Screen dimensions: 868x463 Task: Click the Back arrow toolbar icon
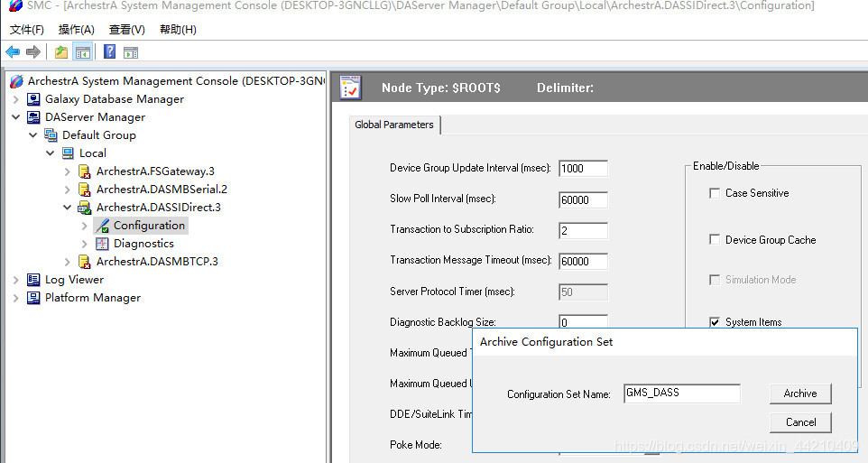click(x=13, y=52)
